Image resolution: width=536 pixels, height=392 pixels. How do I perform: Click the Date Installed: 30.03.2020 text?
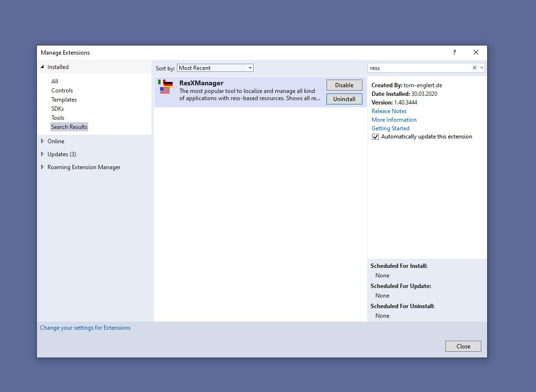click(404, 93)
